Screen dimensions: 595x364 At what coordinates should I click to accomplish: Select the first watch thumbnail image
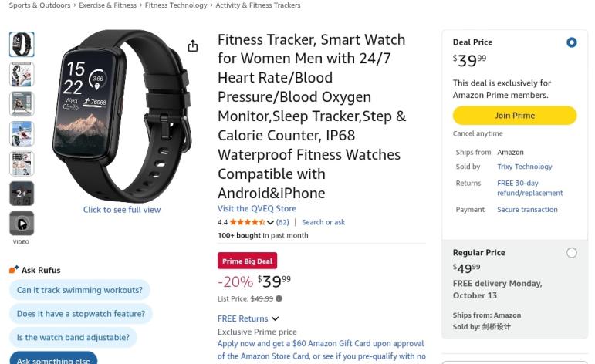[22, 45]
